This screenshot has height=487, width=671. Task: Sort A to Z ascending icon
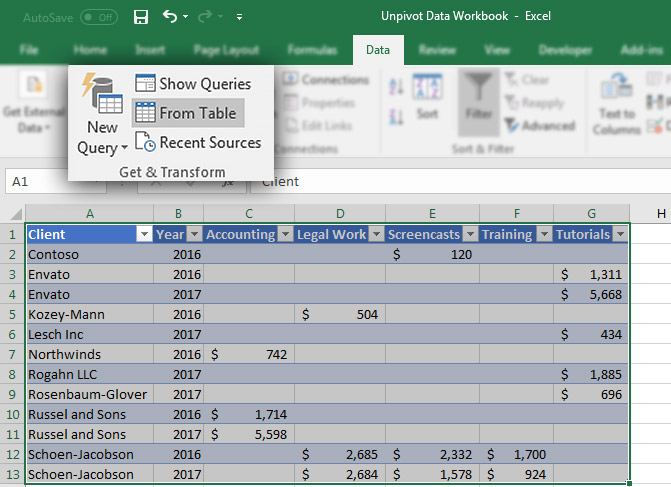(x=396, y=86)
